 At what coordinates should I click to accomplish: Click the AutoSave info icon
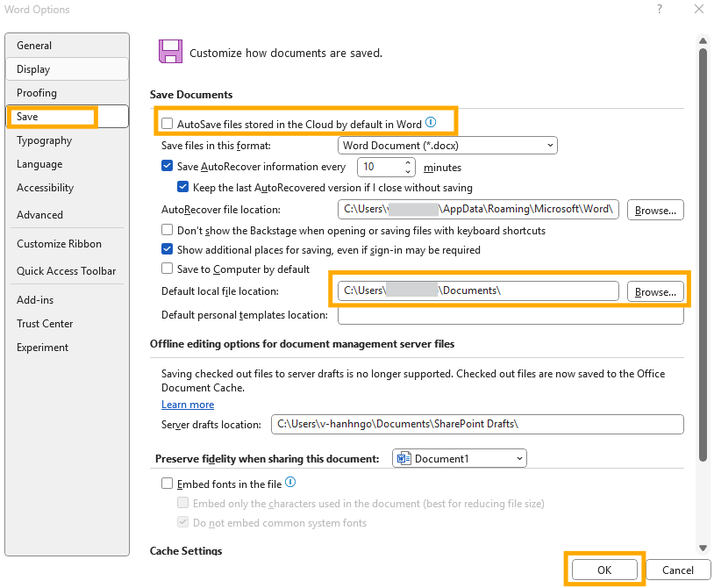coord(431,123)
